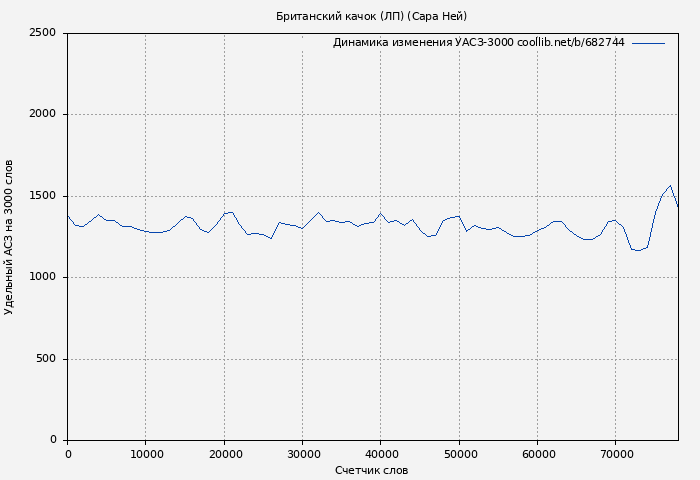This screenshot has width=700, height=480.
Task: Click the line's starting point at x-axis zero
Action: point(68,215)
